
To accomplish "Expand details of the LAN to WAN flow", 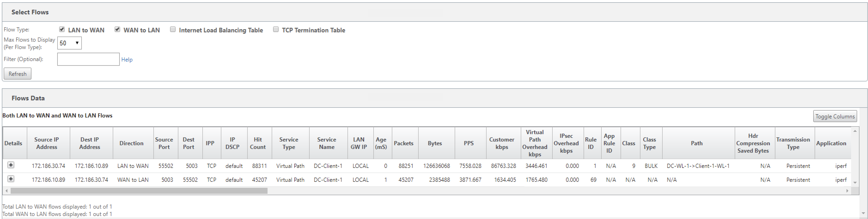I will click(x=11, y=165).
